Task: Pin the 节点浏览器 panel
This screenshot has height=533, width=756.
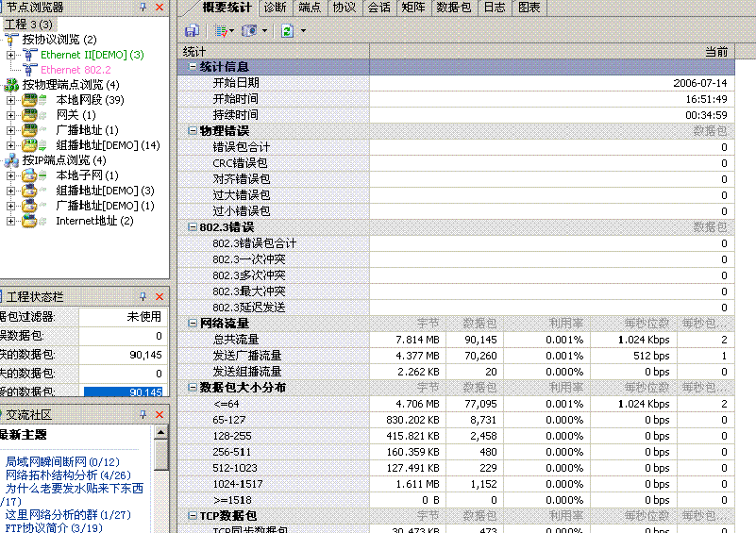Action: tap(143, 7)
